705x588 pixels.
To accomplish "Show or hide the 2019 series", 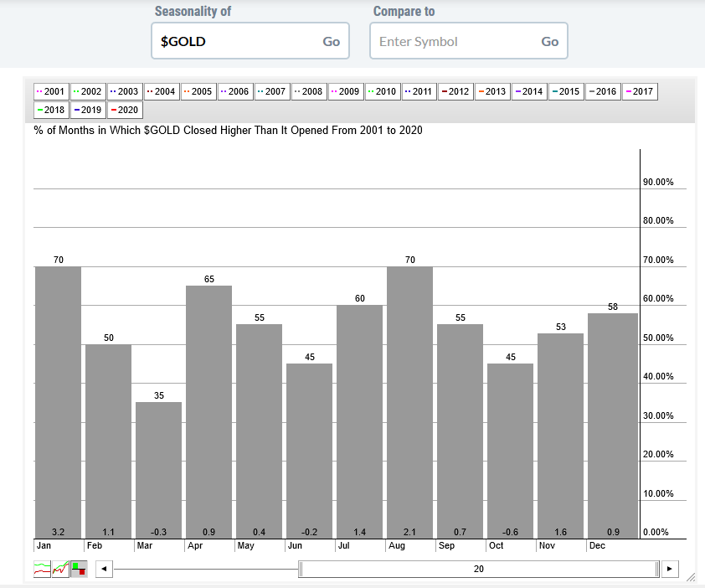I will 88,111.
